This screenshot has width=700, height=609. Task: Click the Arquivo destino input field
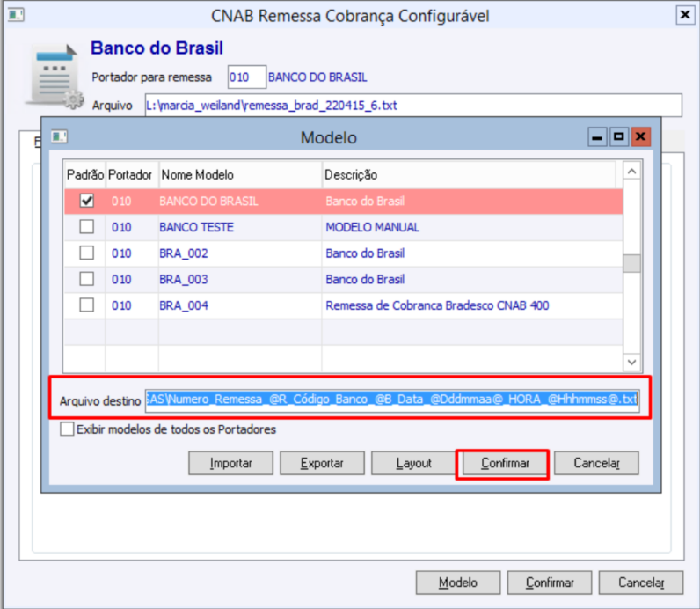point(392,399)
